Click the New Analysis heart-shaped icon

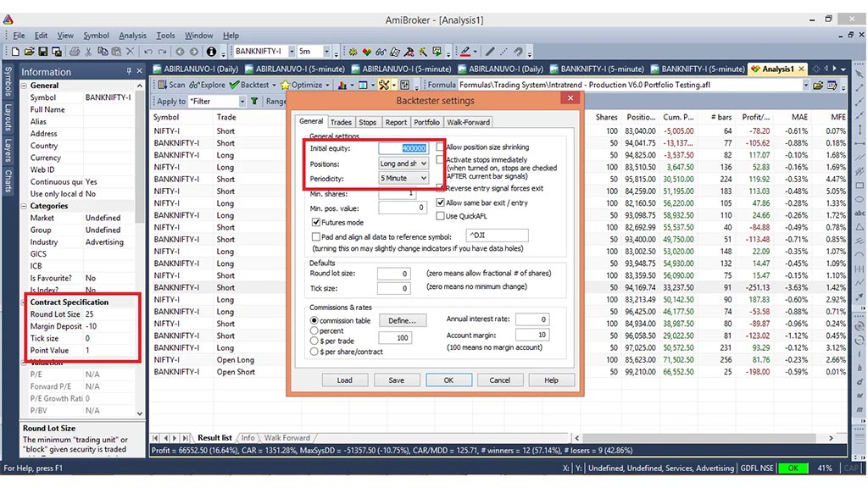(x=366, y=52)
